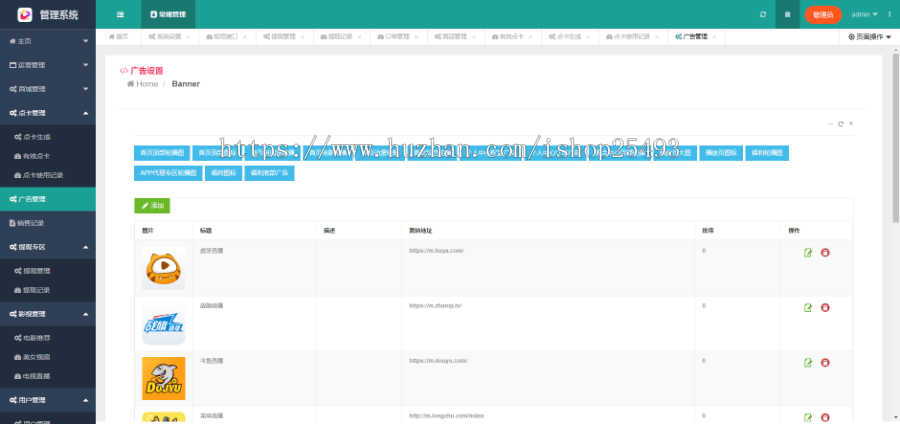Click the panel refresh icon above banner buttons
Screen dimensions: 900x424
tap(841, 124)
